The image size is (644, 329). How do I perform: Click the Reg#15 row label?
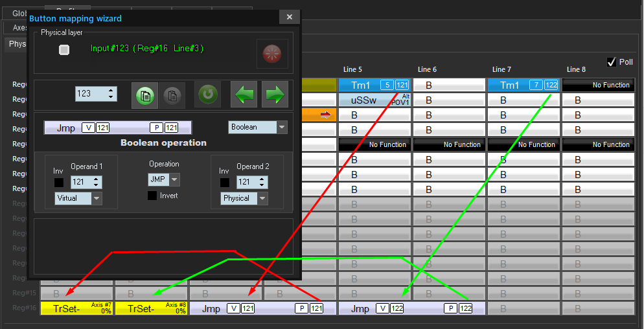(24, 293)
